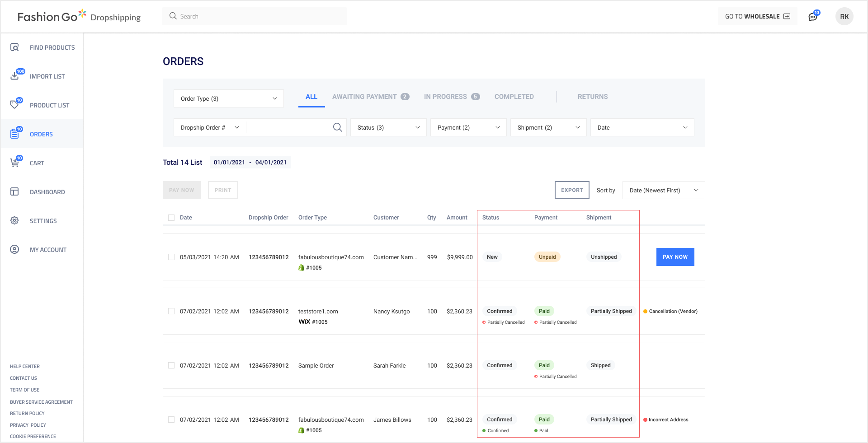Click the Export button
This screenshot has height=443, width=868.
click(572, 190)
